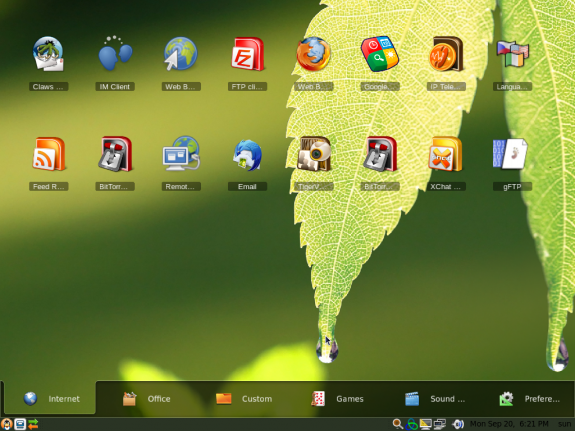
Task: Open the Email Thunderbird icon
Action: pyautogui.click(x=248, y=155)
